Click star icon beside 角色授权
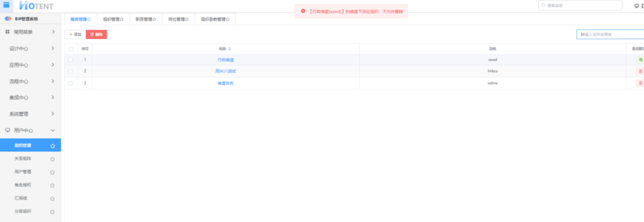This screenshot has width=644, height=222. 52,185
